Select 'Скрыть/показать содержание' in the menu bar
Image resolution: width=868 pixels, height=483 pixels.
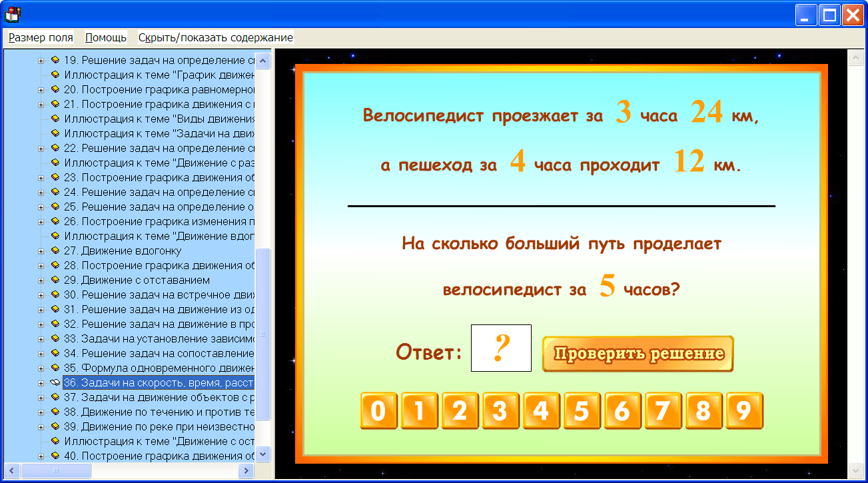coord(215,37)
